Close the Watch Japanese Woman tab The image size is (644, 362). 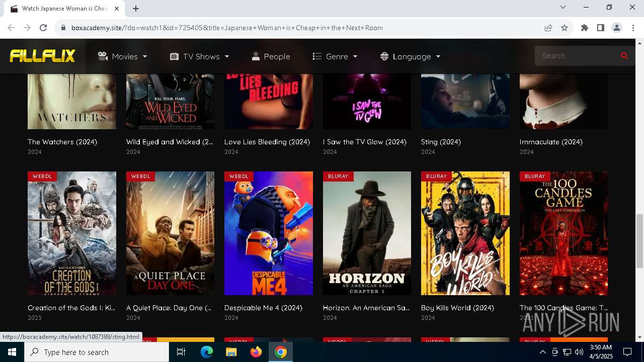tap(117, 9)
